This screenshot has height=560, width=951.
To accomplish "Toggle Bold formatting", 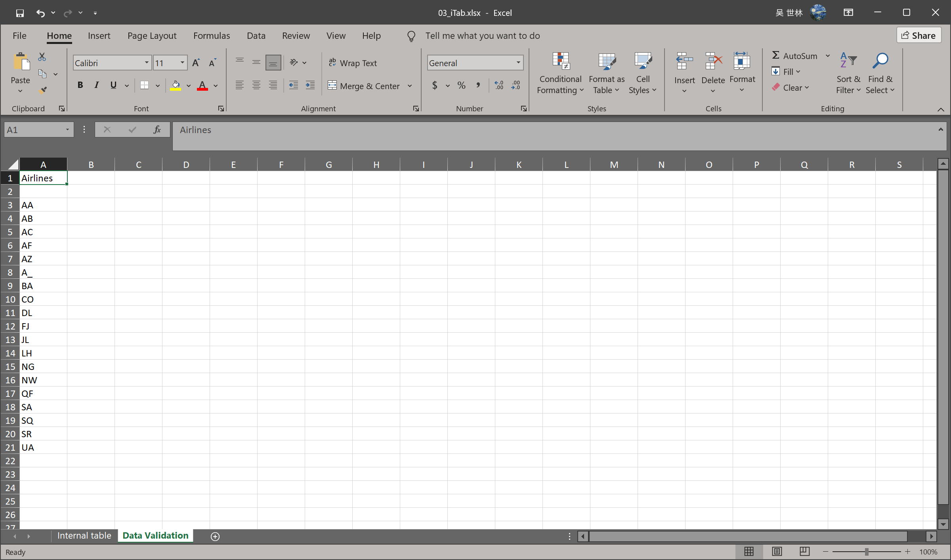I will point(80,85).
